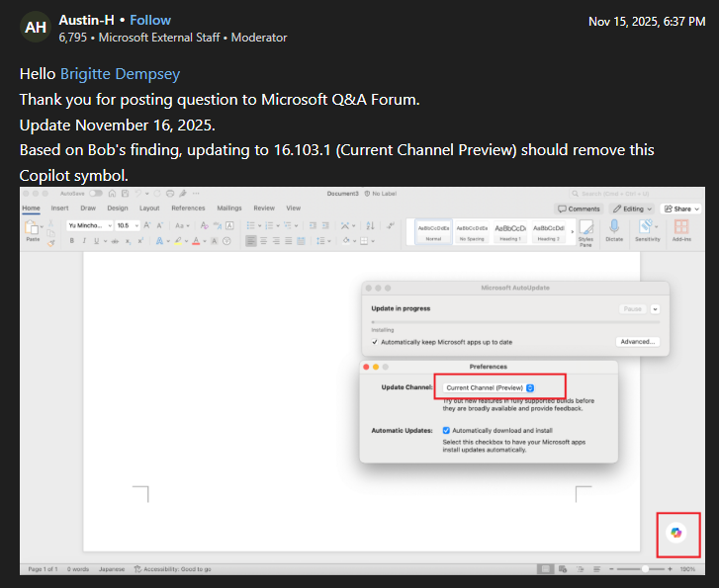The width and height of the screenshot is (719, 588).
Task: Click Decrease Font Size icon
Action: (x=160, y=225)
